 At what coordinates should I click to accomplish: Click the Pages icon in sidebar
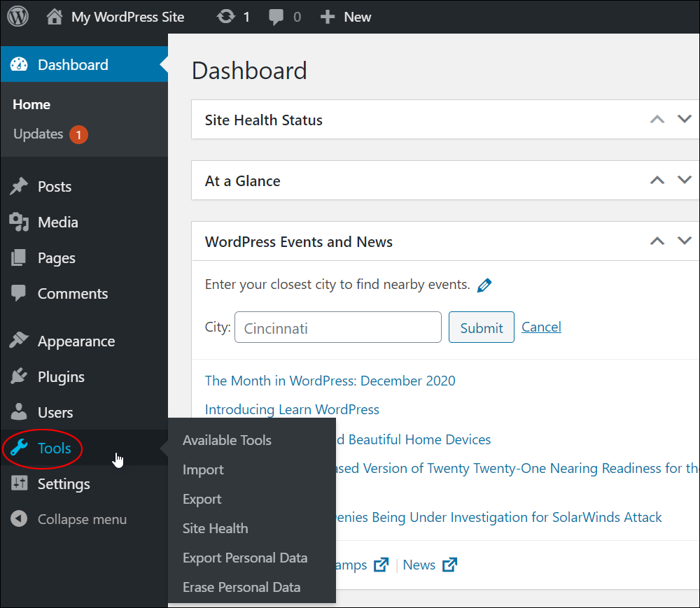tap(18, 258)
